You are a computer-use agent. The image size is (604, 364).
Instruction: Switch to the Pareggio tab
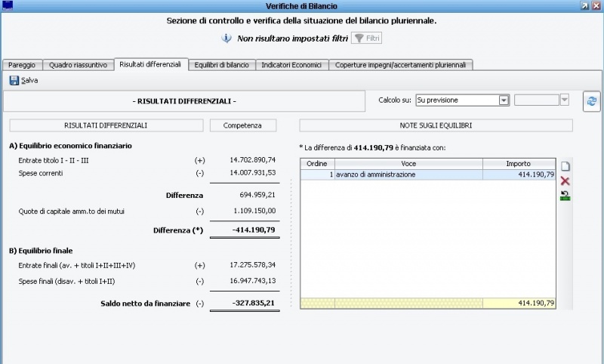[22, 65]
